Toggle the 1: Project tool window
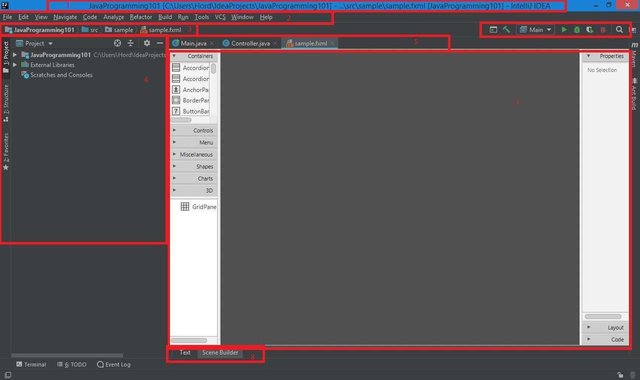This screenshot has width=640, height=380. pos(6,57)
